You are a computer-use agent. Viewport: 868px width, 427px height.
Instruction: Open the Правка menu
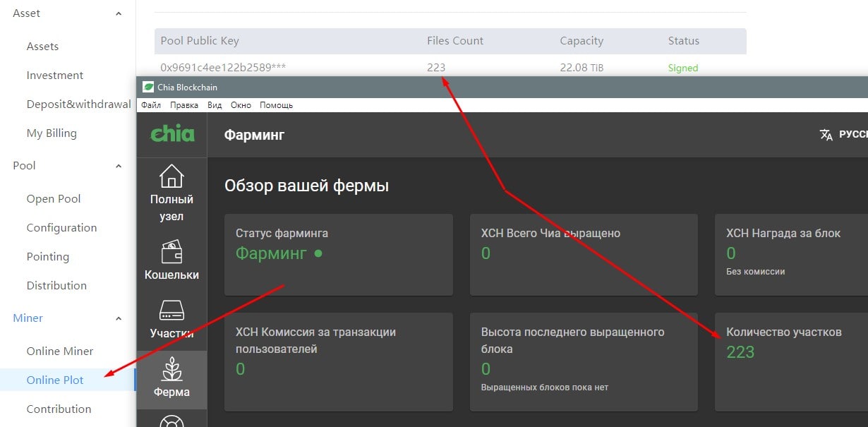184,105
